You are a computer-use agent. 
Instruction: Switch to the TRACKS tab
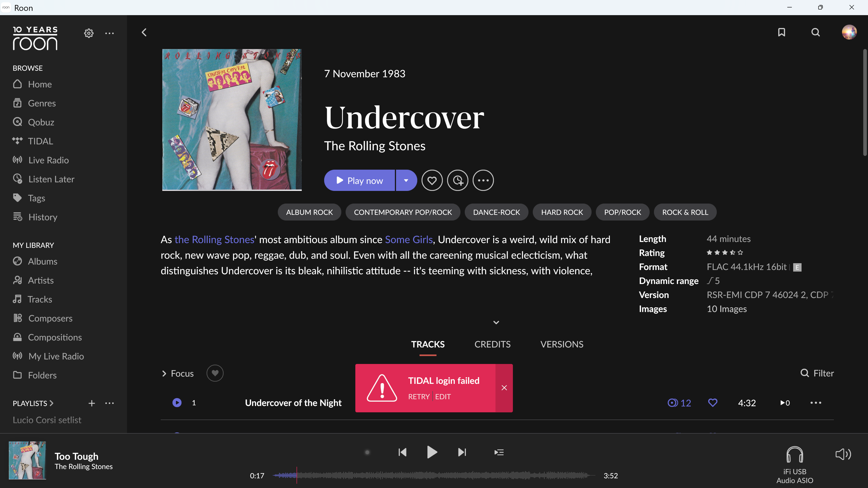(x=428, y=344)
